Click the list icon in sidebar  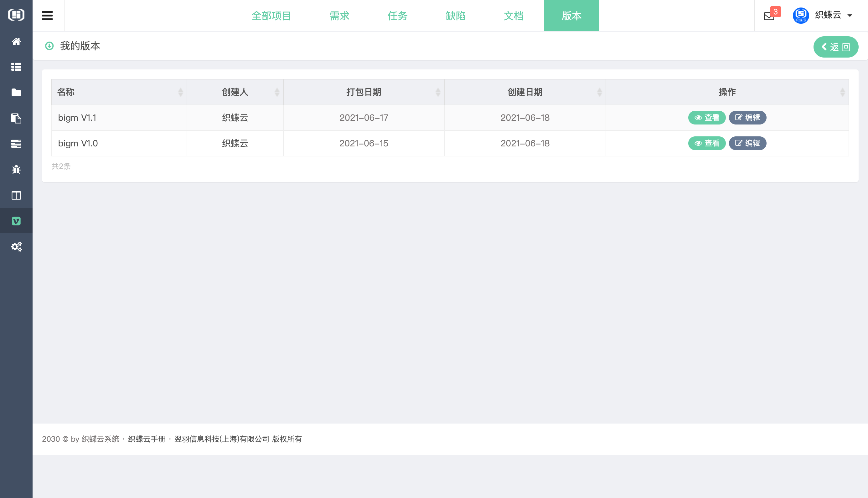16,67
